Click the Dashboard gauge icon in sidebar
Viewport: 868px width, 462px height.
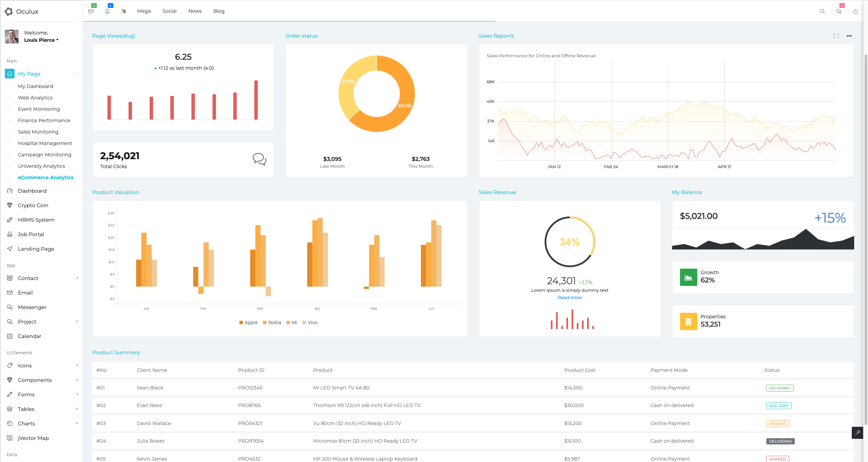[10, 191]
